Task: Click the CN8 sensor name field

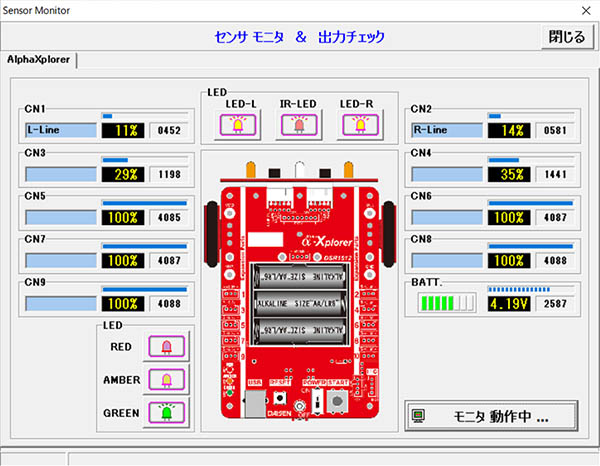Action: (447, 261)
